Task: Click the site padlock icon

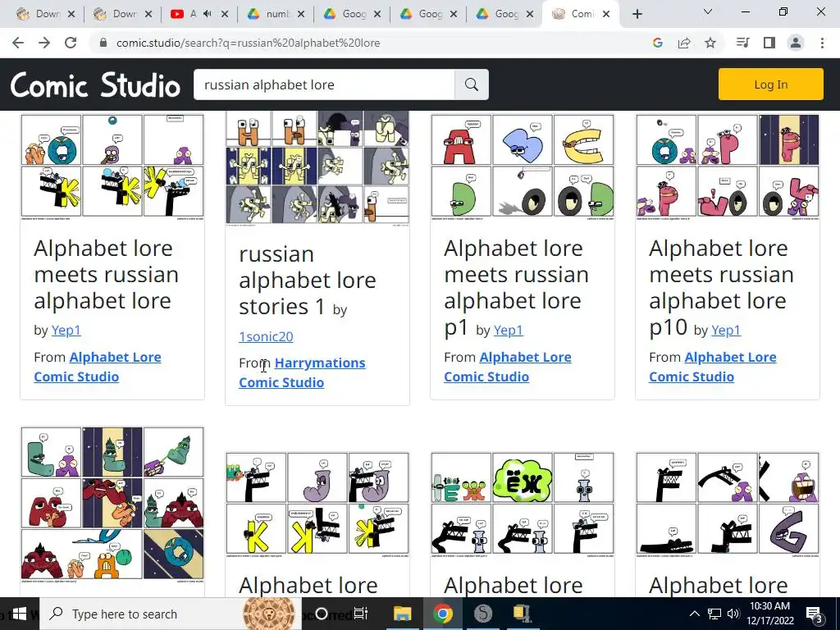Action: [103, 43]
